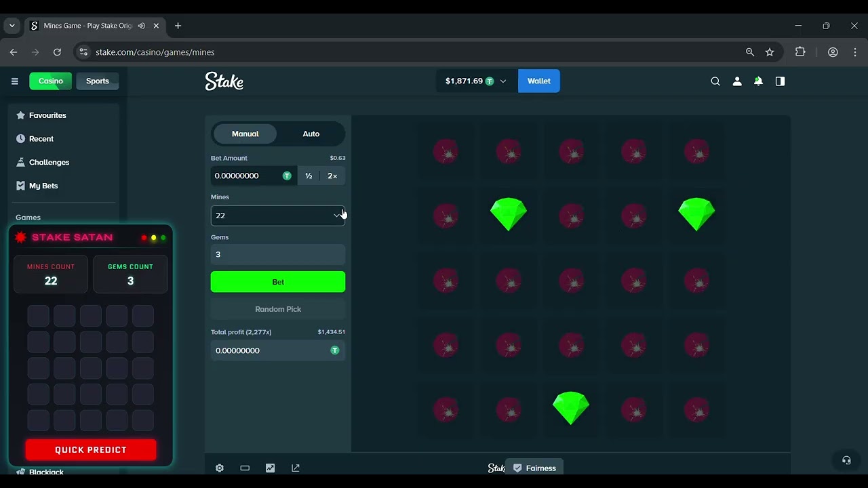868x488 pixels.
Task: Click the Bet Amount input field
Action: point(254,176)
